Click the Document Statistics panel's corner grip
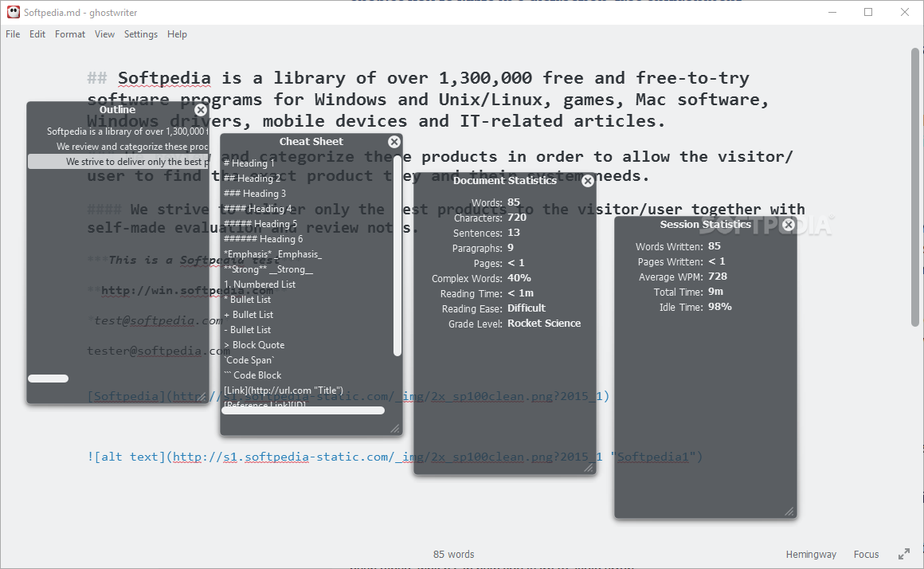This screenshot has height=569, width=924. tap(589, 468)
